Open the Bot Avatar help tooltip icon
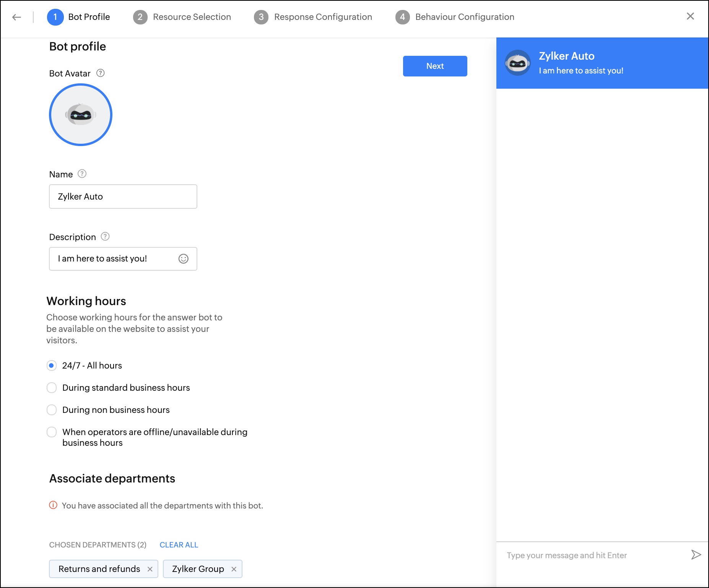Screen dimensions: 709x588 tap(101, 73)
